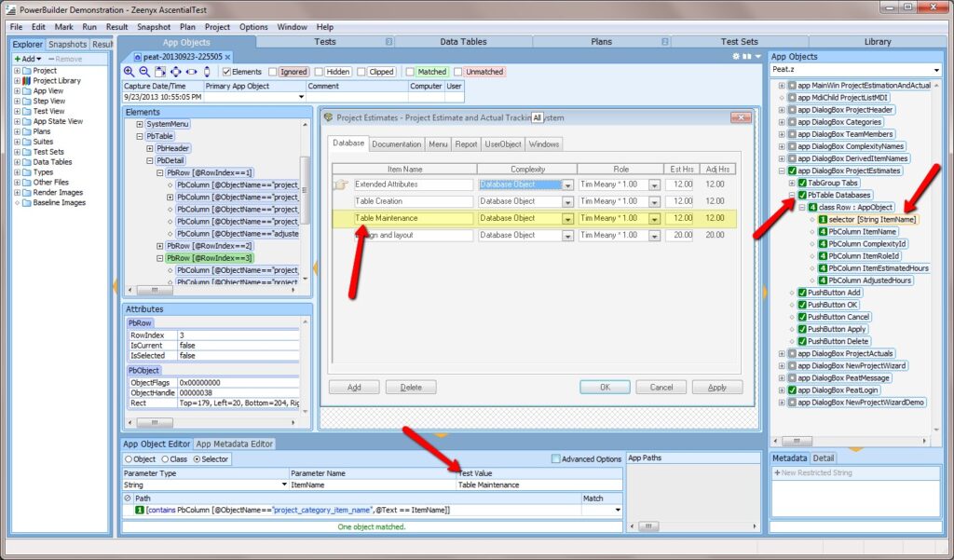Click the zoom out magnifier icon
The width and height of the screenshot is (954, 560).
144,72
